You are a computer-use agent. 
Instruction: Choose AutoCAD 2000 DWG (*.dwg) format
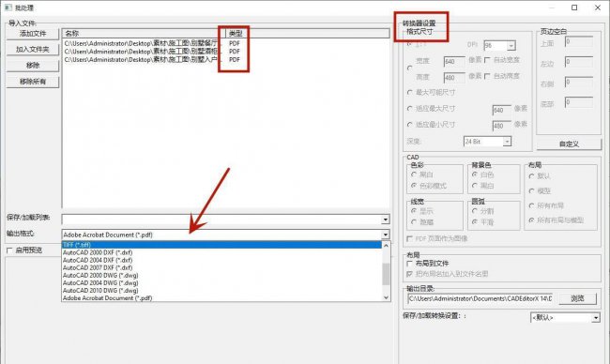(x=221, y=275)
